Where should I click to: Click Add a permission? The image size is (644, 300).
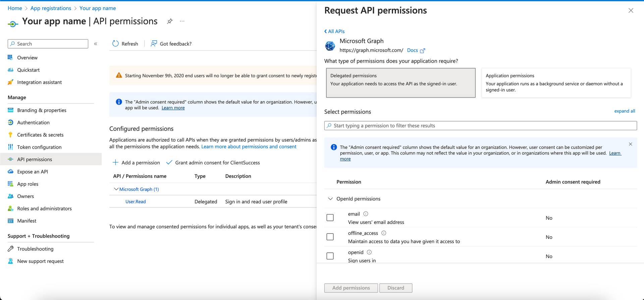136,162
